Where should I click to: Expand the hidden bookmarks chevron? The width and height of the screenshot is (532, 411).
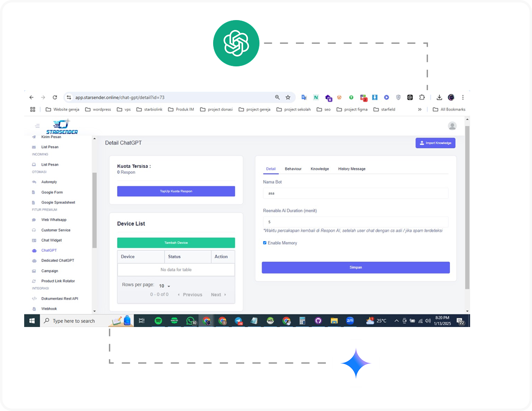[x=420, y=109]
